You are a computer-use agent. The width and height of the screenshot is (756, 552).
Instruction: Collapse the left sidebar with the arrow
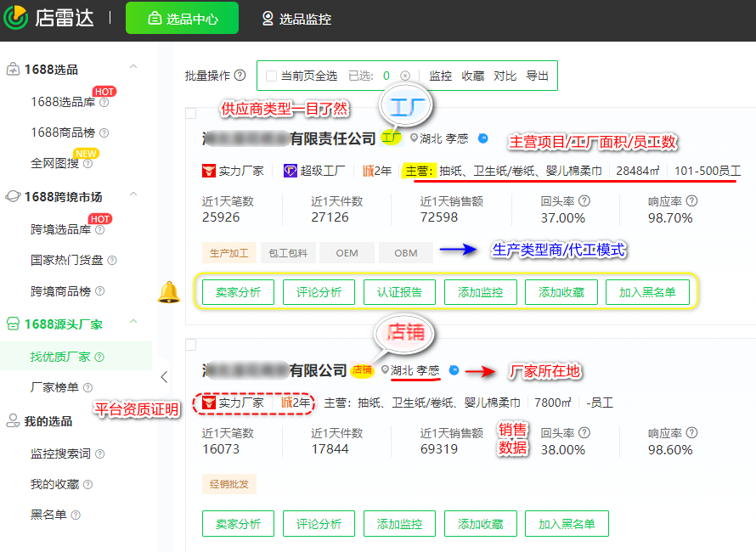164,377
